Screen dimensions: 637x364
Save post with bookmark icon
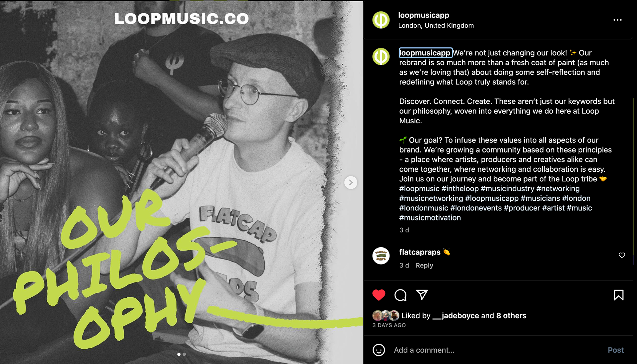click(618, 295)
